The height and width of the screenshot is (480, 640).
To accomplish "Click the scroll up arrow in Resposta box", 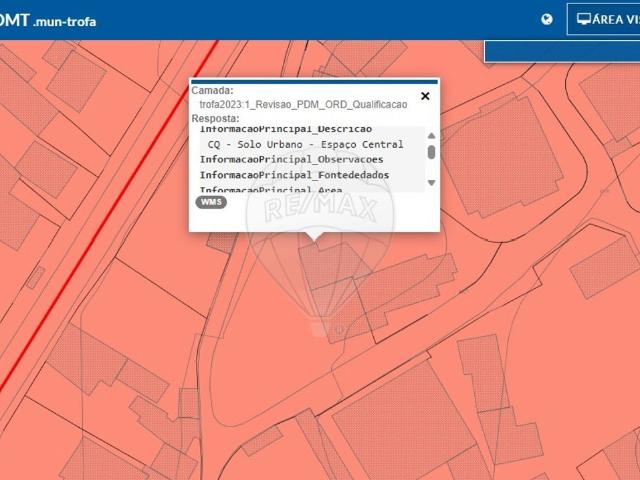I will tap(431, 136).
